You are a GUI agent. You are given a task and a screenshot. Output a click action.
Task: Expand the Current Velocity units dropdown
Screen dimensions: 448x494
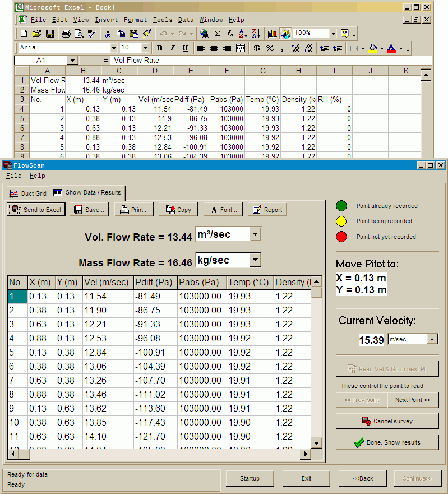[431, 339]
